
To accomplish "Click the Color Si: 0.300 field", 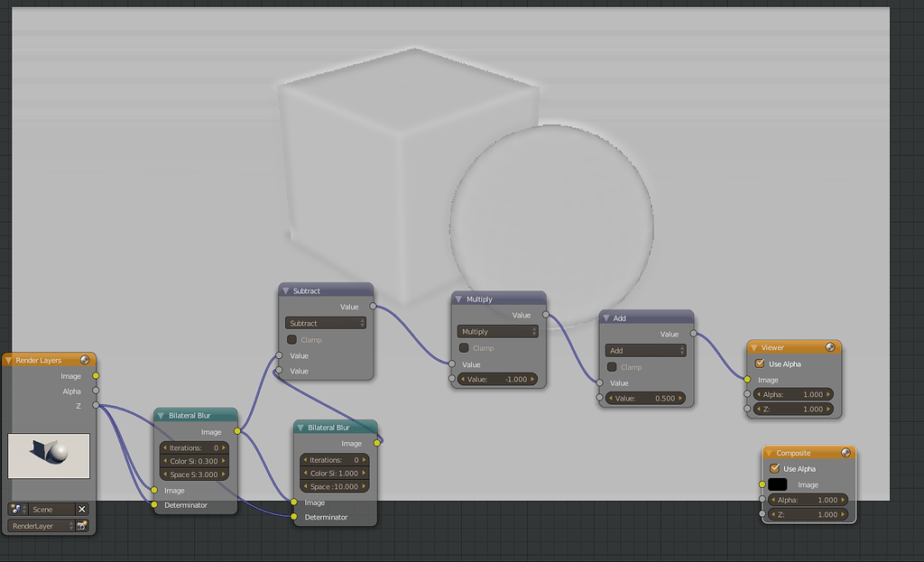I will 194,461.
